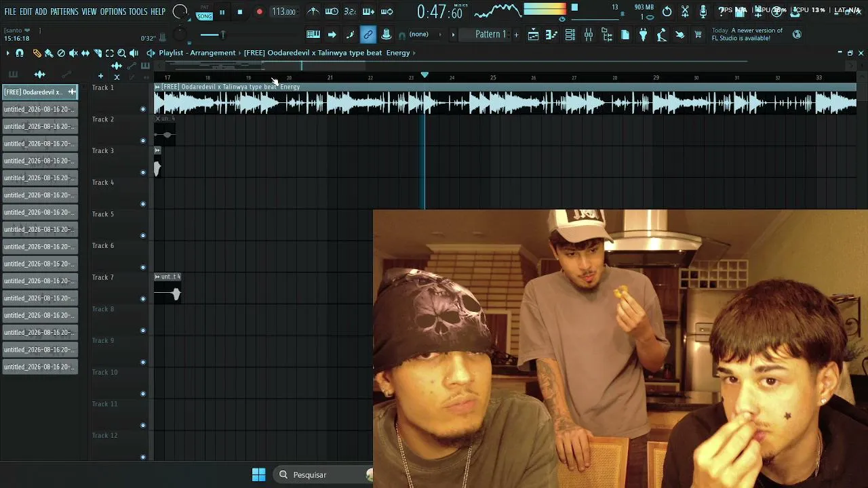Screen dimensions: 868x488
Task: Select the slice tool icon
Action: (98, 53)
